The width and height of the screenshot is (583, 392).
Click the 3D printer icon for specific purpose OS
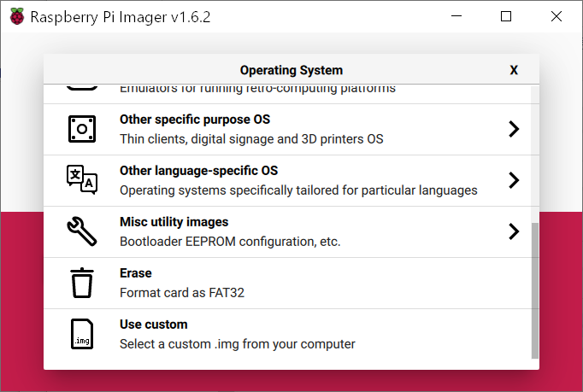click(82, 129)
